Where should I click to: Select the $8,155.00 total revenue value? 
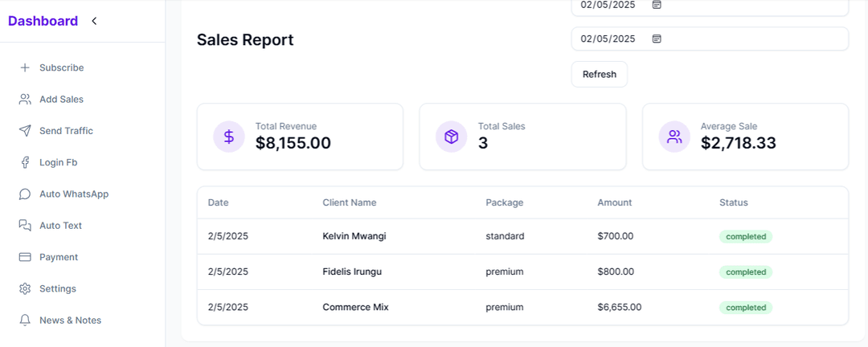(293, 143)
